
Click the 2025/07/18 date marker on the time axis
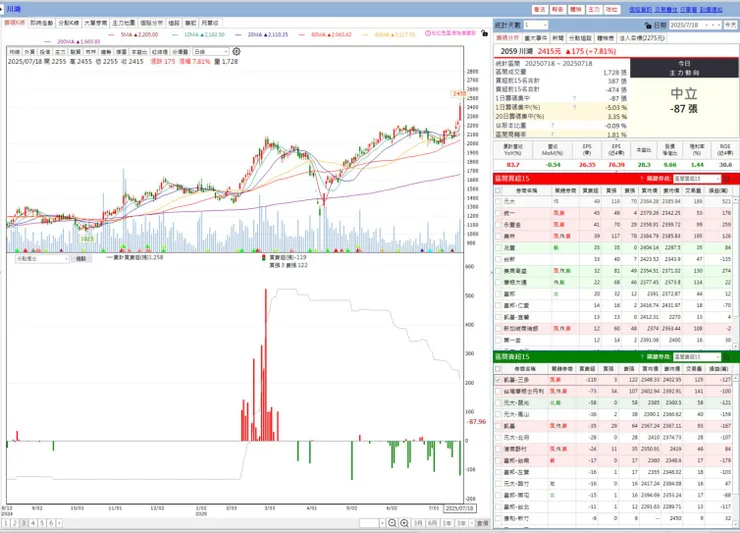click(460, 508)
